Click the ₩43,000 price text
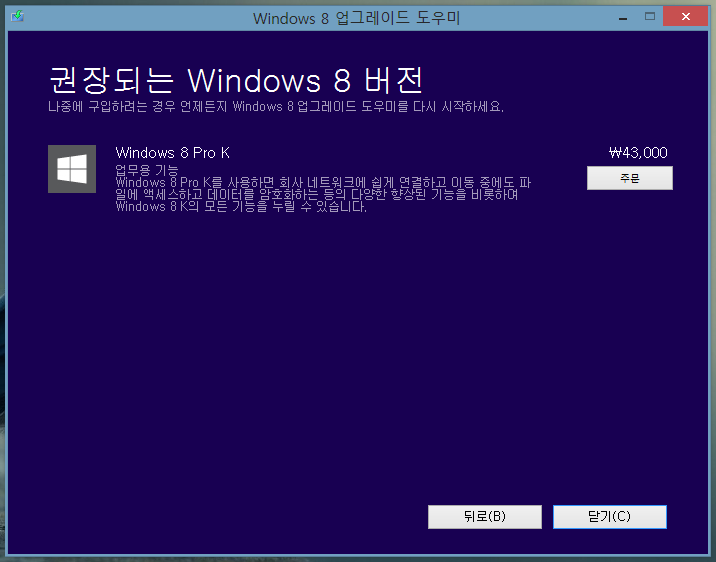The height and width of the screenshot is (562, 716). (638, 152)
